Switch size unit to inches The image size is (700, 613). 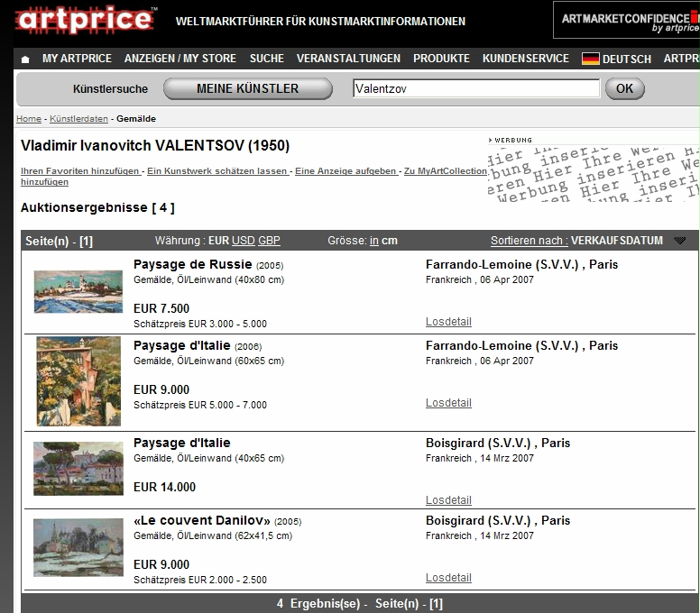(374, 241)
